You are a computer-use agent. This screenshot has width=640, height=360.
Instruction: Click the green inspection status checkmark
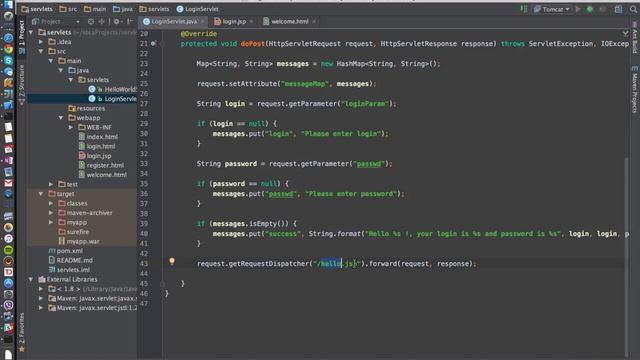pyautogui.click(x=625, y=33)
